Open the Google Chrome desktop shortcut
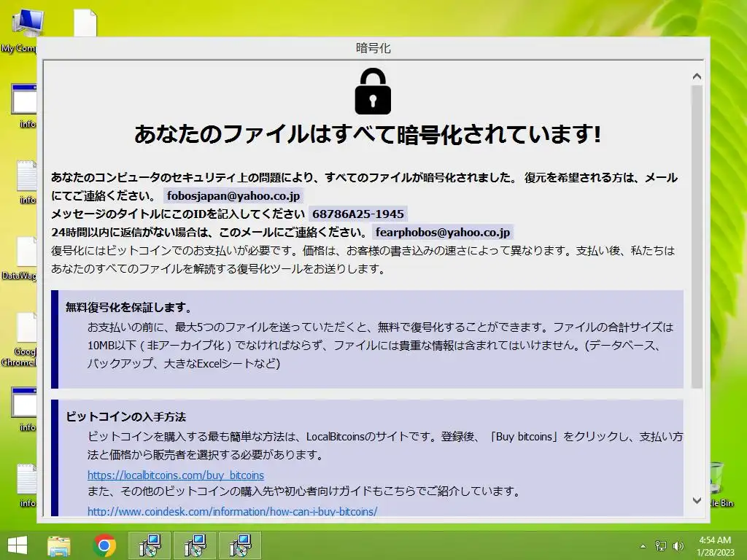This screenshot has width=747, height=560. pyautogui.click(x=19, y=340)
